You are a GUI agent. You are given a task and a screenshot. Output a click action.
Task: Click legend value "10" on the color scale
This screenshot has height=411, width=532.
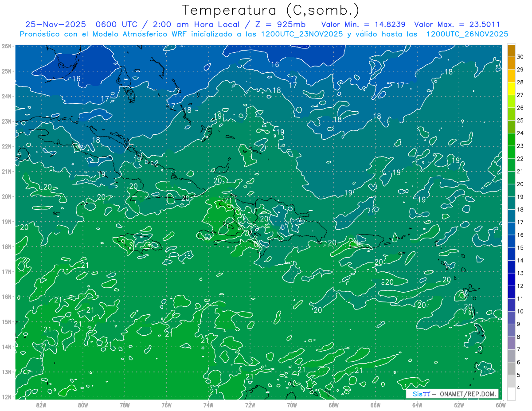click(x=520, y=311)
